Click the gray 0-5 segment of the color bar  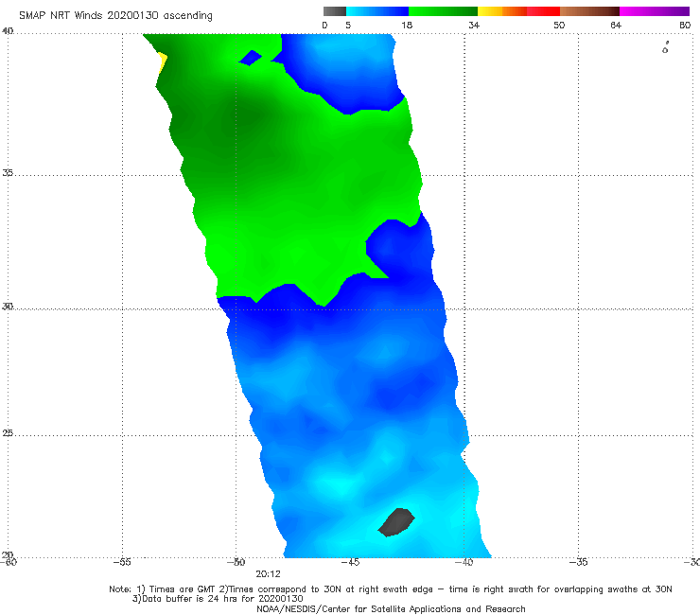click(x=335, y=11)
